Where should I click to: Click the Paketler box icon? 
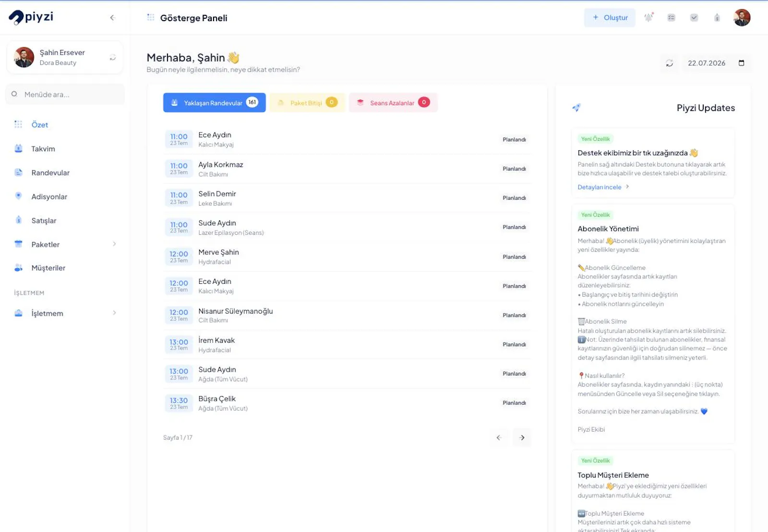coord(18,244)
